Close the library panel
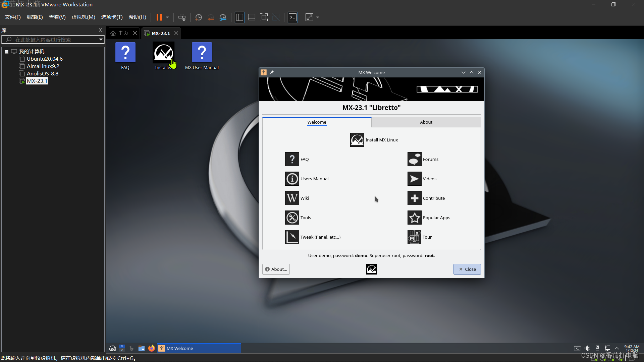 click(100, 30)
